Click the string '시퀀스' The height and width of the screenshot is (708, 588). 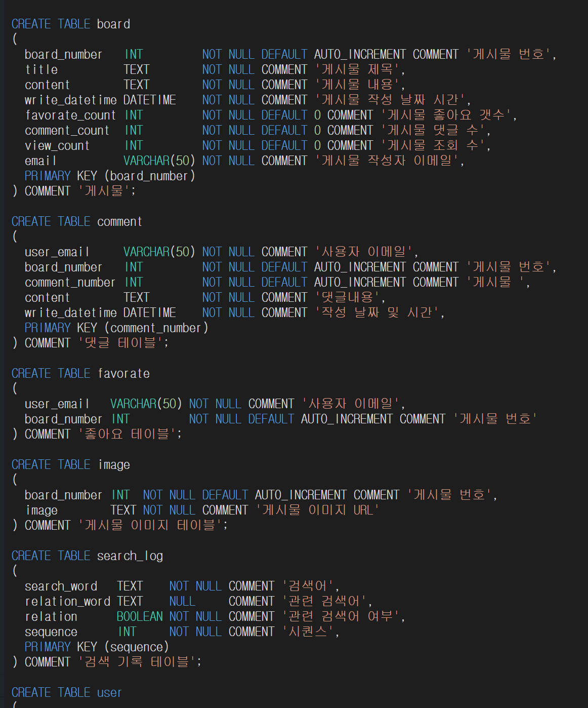click(308, 632)
